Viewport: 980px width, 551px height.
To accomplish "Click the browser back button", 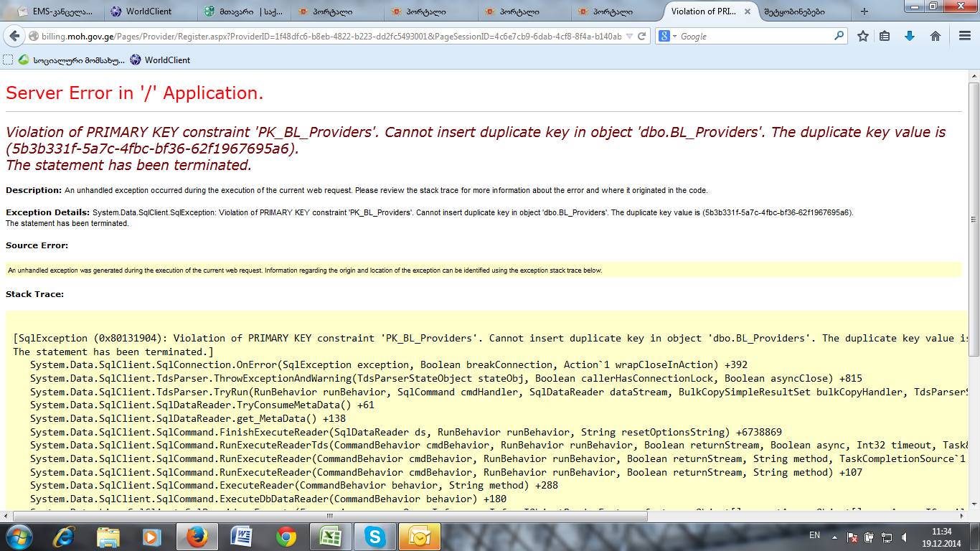I will click(15, 36).
